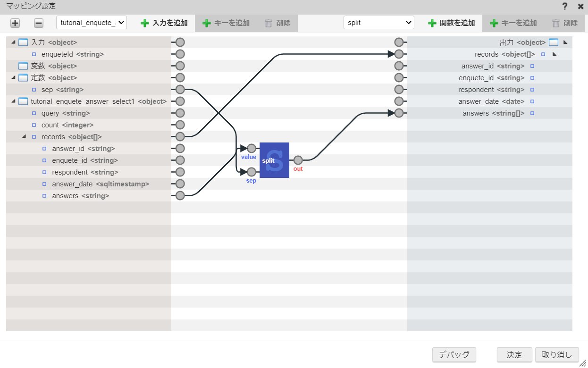The height and width of the screenshot is (368, 588).
Task: Select left enquete_id string row
Action: tap(89, 160)
